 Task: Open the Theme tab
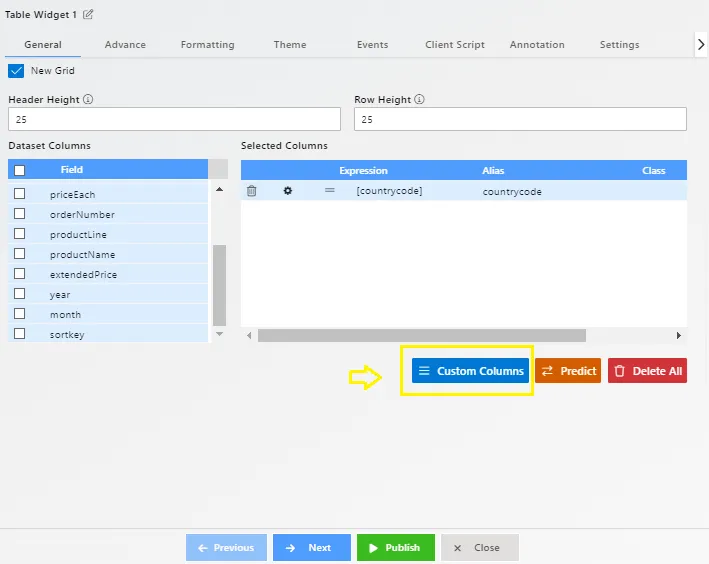pos(290,44)
